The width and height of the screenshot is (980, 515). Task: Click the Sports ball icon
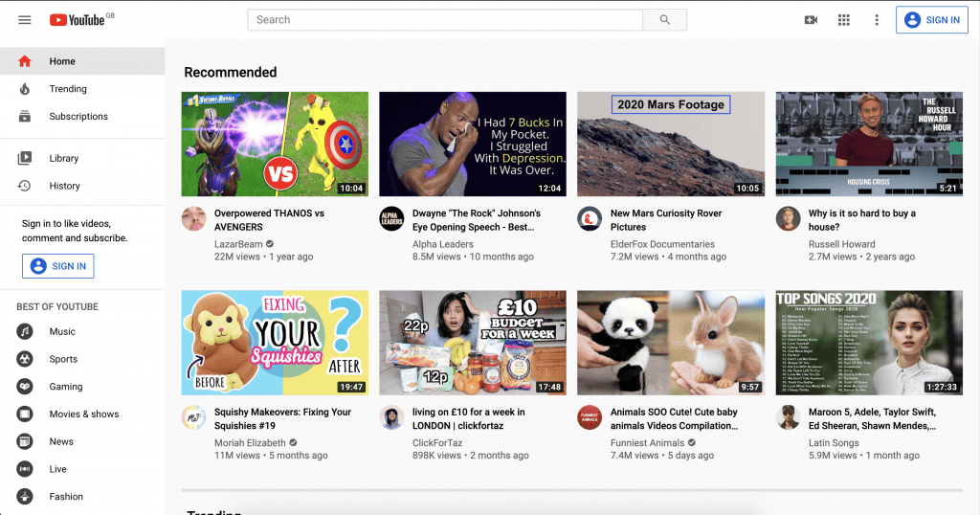click(x=24, y=359)
